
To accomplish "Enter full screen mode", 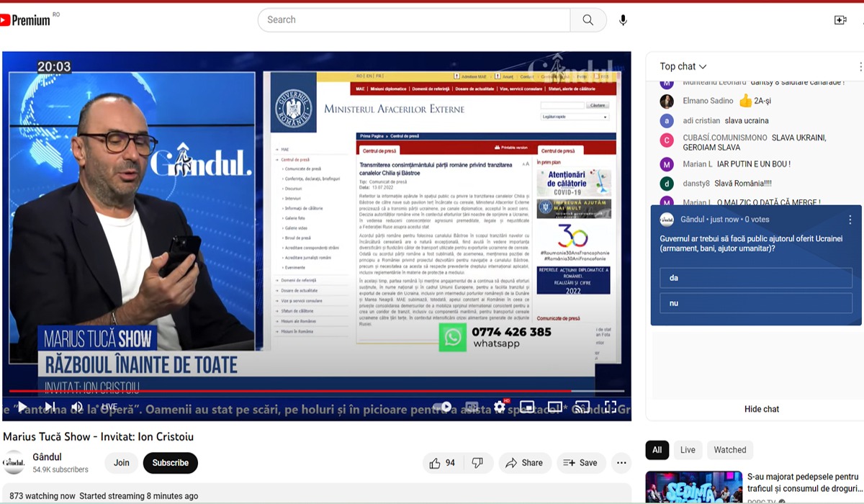I will point(611,407).
